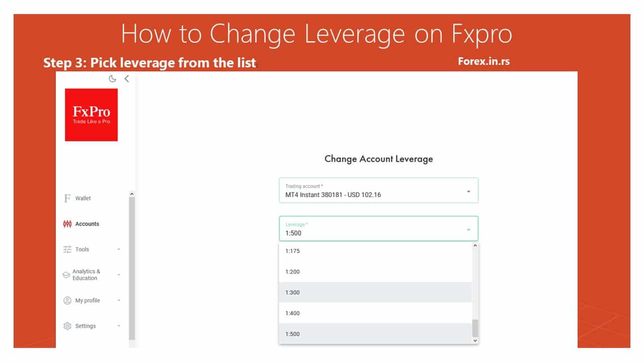Expand the My profile submenu arrow
The width and height of the screenshot is (644, 362).
[x=119, y=301]
